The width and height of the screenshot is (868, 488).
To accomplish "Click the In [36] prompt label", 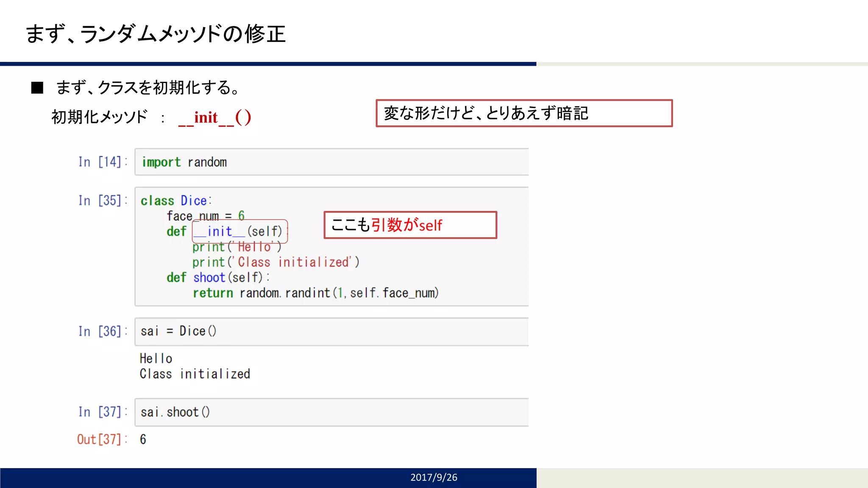I will click(x=103, y=331).
